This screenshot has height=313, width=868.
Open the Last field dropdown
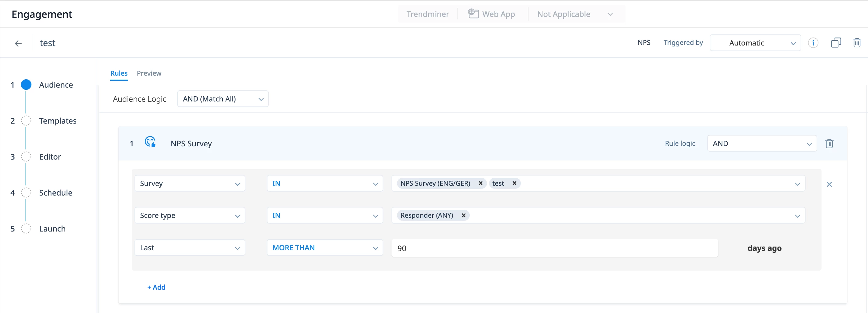[190, 248]
